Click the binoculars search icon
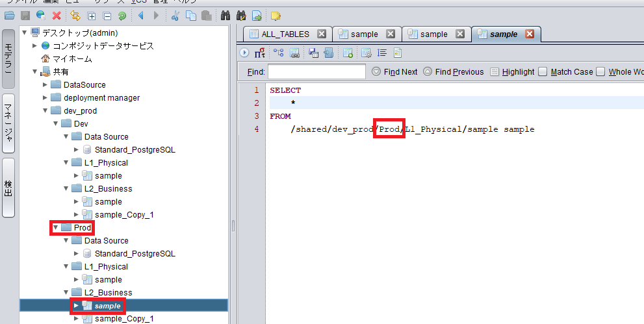The width and height of the screenshot is (644, 324). point(225,16)
